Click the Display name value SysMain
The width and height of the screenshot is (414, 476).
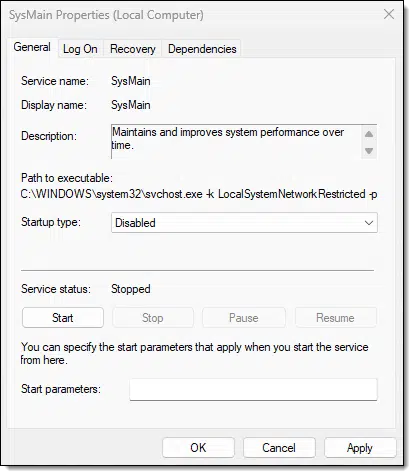point(131,105)
